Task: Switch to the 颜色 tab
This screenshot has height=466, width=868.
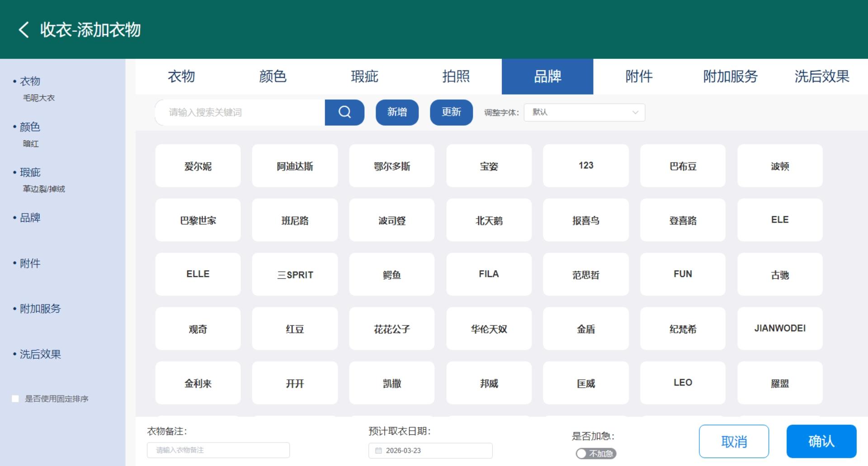Action: tap(273, 76)
